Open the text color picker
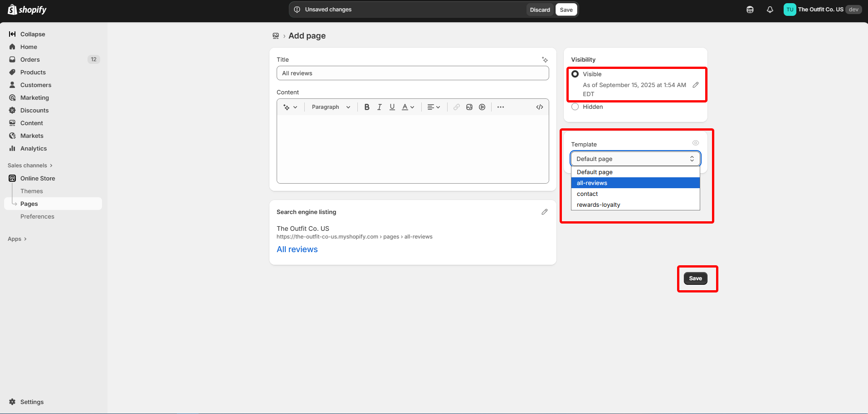 [408, 107]
